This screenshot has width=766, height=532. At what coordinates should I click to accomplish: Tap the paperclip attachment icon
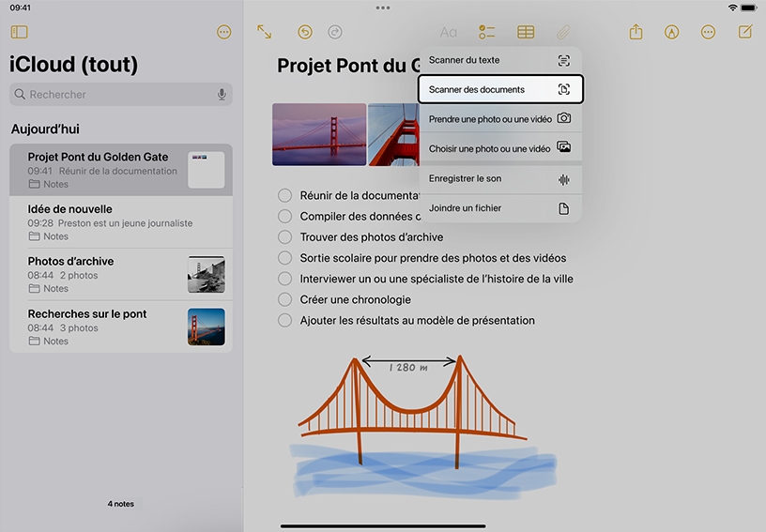[x=563, y=32]
